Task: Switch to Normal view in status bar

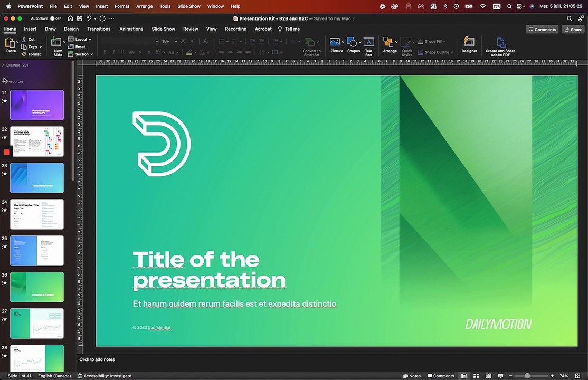Action: pos(464,376)
